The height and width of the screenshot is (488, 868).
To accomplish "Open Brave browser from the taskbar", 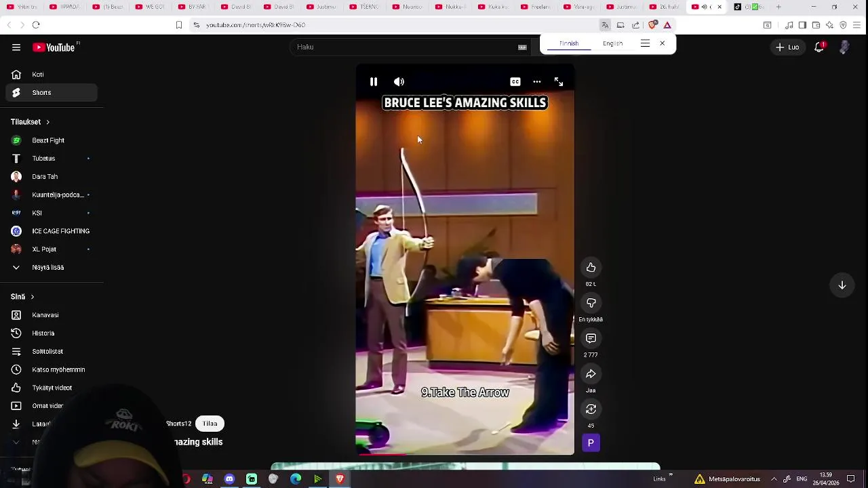I will (x=340, y=479).
